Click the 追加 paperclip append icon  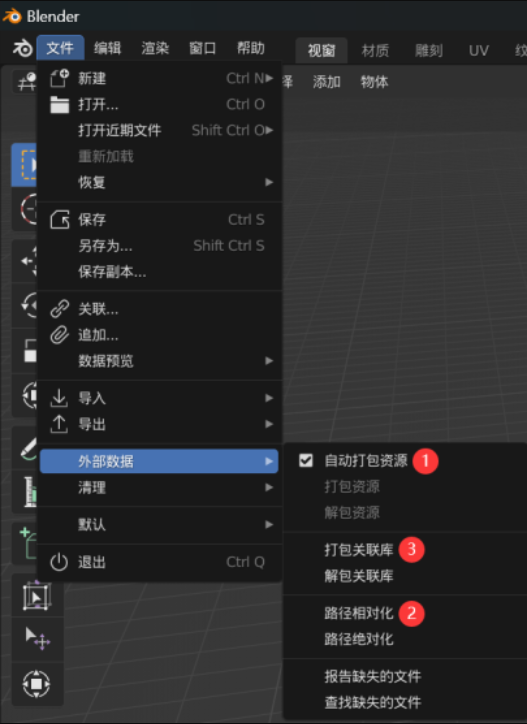(59, 335)
